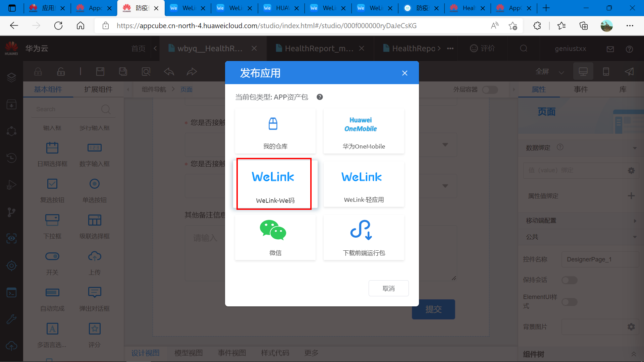This screenshot has width=644, height=362.
Task: Click the 评价 button
Action: [x=482, y=48]
